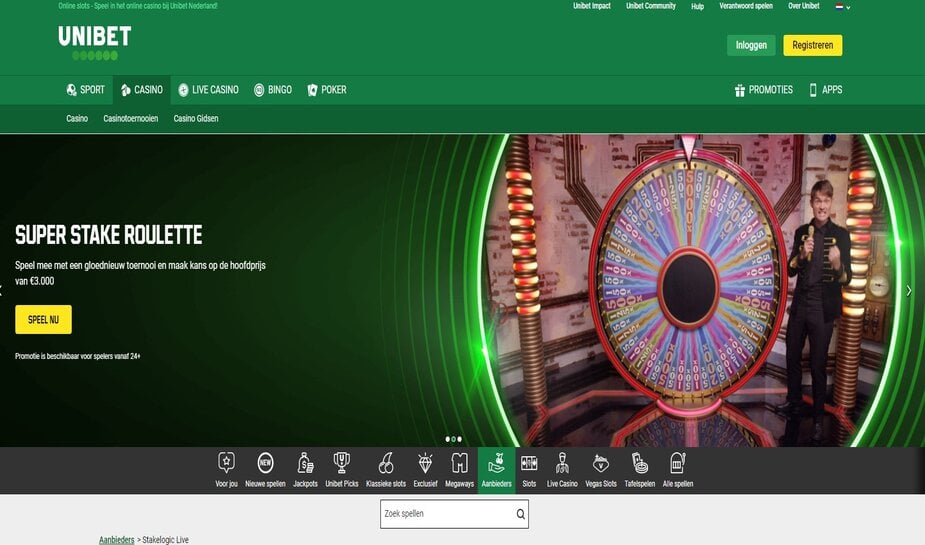
Task: Open the Over Unibet link
Action: pos(803,6)
